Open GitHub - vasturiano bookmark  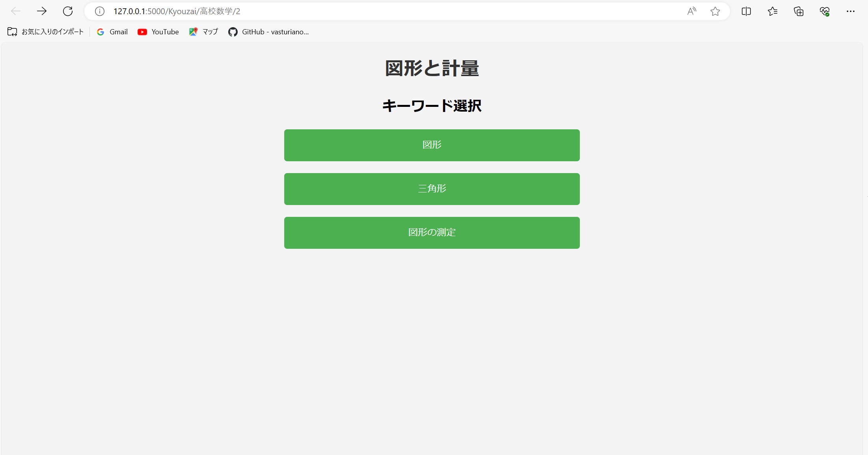268,32
